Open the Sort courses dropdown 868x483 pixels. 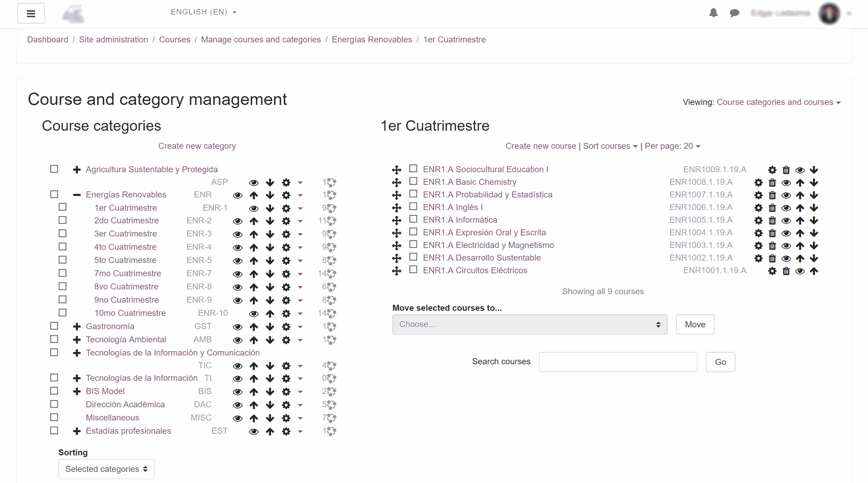(610, 146)
